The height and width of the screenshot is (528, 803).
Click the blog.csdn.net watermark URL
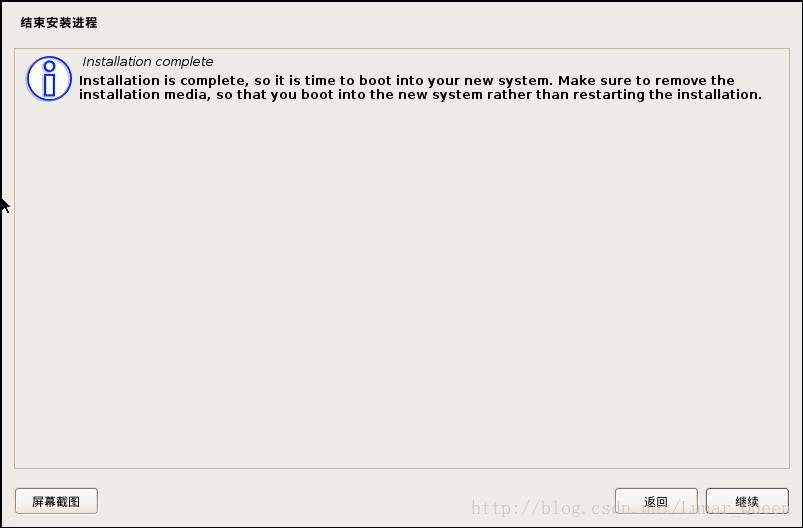point(630,508)
